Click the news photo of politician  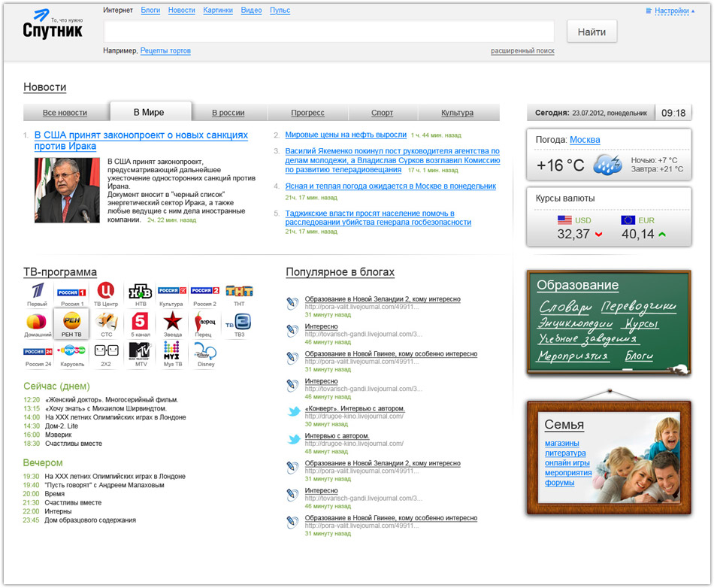pyautogui.click(x=67, y=190)
